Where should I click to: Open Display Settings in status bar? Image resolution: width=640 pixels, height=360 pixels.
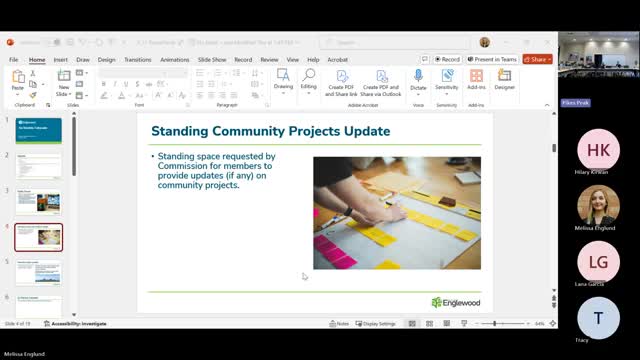[x=376, y=324]
